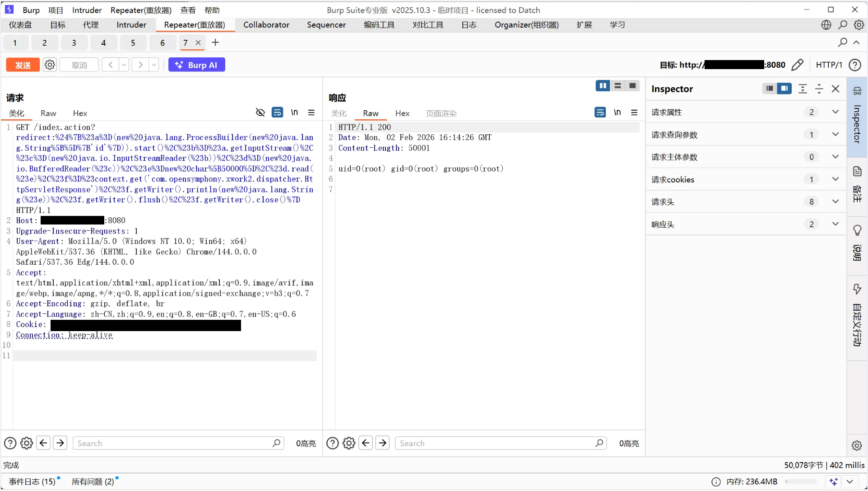
Task: Switch to side-by-side layout view
Action: [x=603, y=86]
